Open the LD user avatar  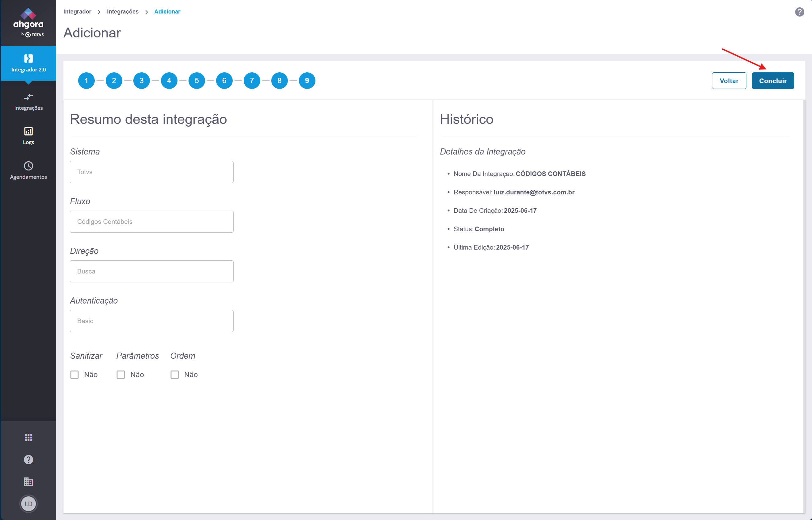click(x=28, y=503)
